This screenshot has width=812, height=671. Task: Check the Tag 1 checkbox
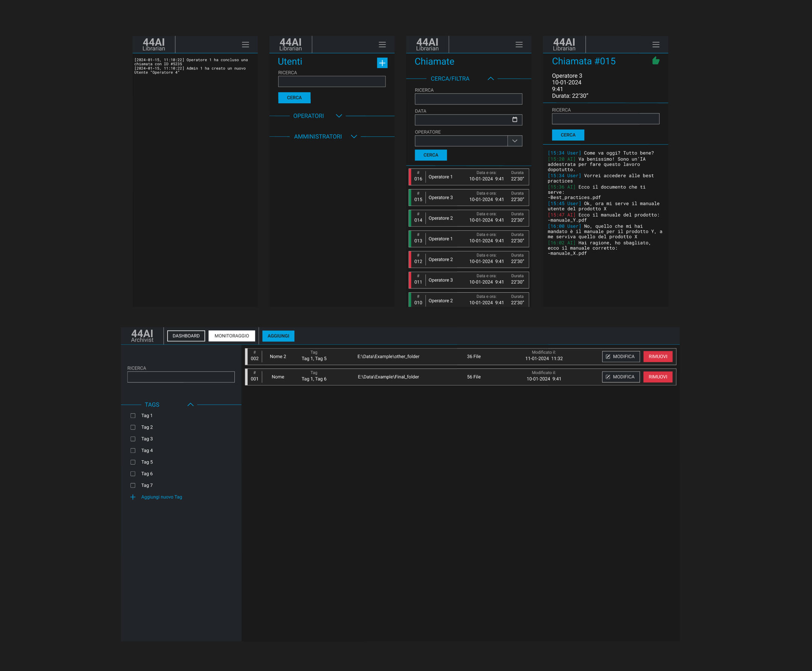coord(133,416)
